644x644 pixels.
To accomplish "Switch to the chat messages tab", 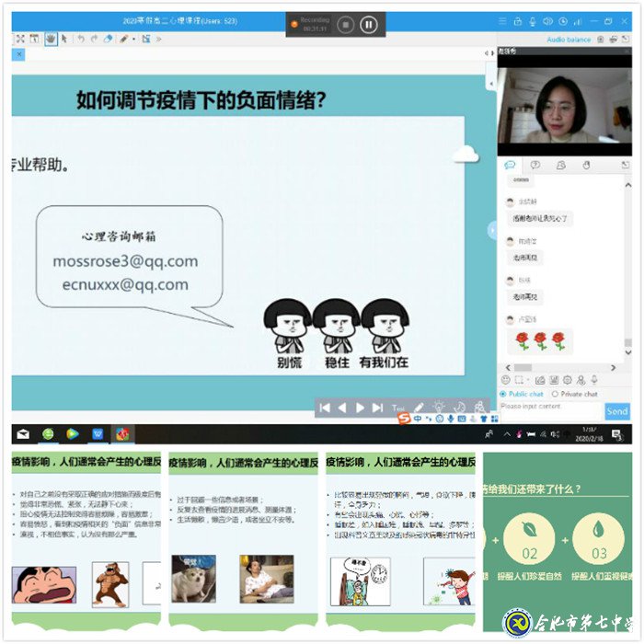I will [510, 166].
